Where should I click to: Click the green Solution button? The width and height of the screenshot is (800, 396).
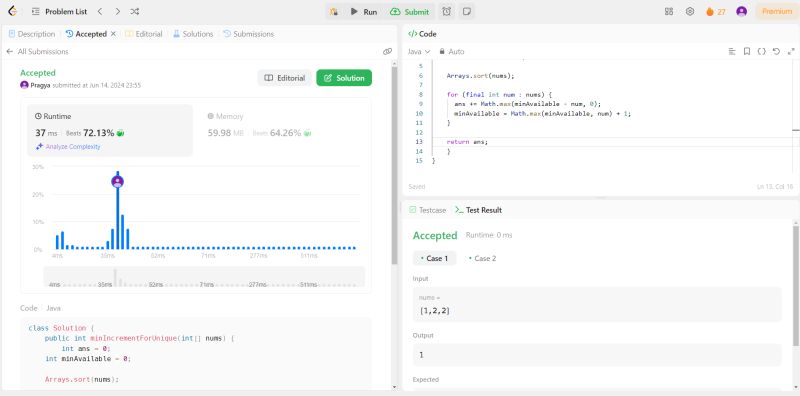(344, 78)
